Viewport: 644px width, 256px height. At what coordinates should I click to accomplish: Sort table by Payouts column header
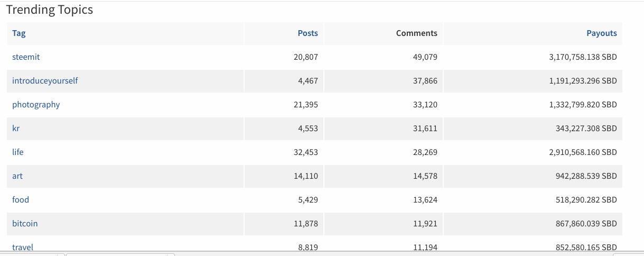coord(601,33)
